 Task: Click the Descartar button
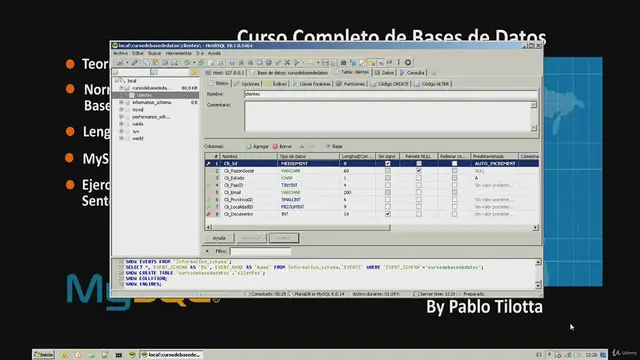(251, 238)
